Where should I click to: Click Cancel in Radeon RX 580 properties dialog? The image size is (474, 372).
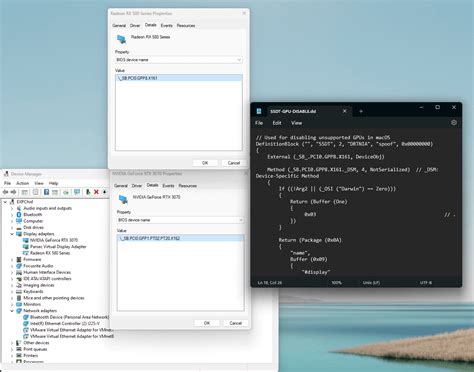[234, 163]
